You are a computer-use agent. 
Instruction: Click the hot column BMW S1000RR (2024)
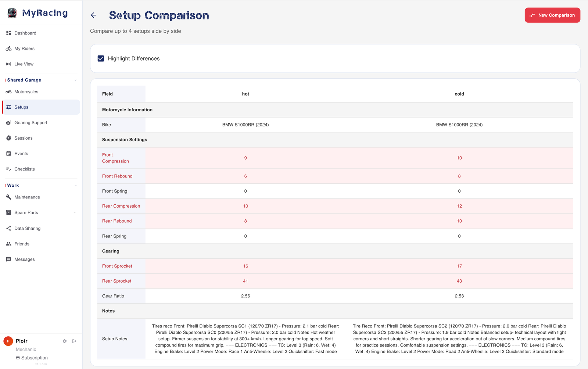(245, 125)
